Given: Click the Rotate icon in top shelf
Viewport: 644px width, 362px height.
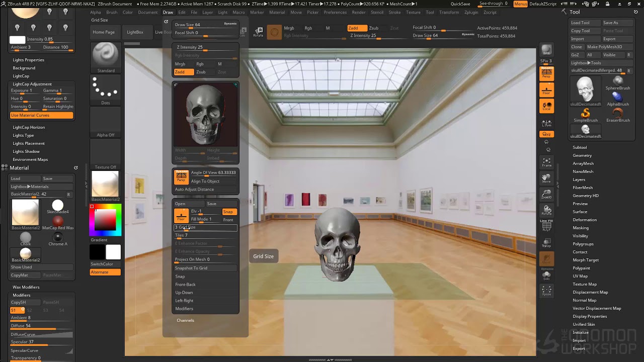Looking at the screenshot, I should tap(258, 33).
